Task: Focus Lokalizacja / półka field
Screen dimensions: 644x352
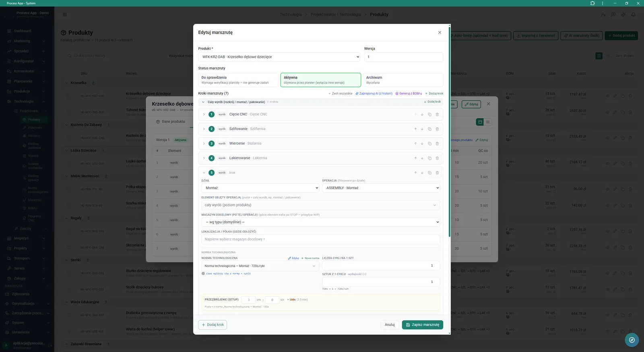Action: (x=320, y=239)
